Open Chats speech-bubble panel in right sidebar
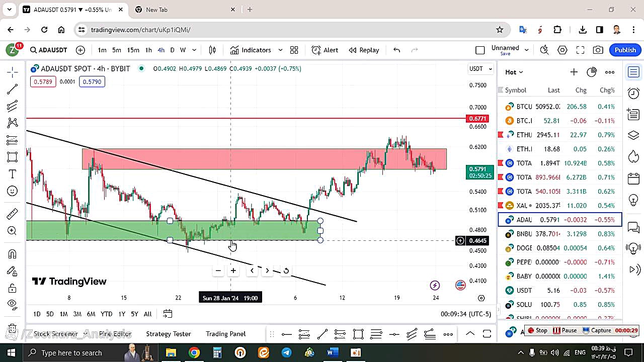Image resolution: width=644 pixels, height=362 pixels. [633, 228]
